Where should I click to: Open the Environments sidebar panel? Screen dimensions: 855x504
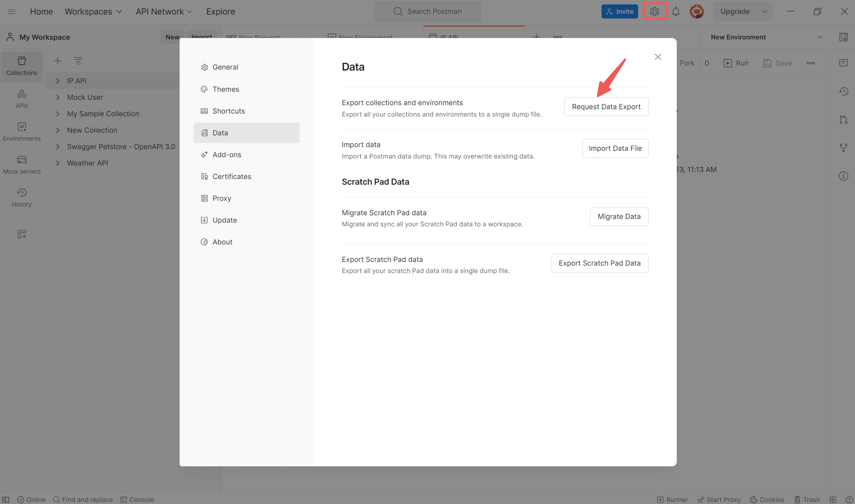[22, 132]
